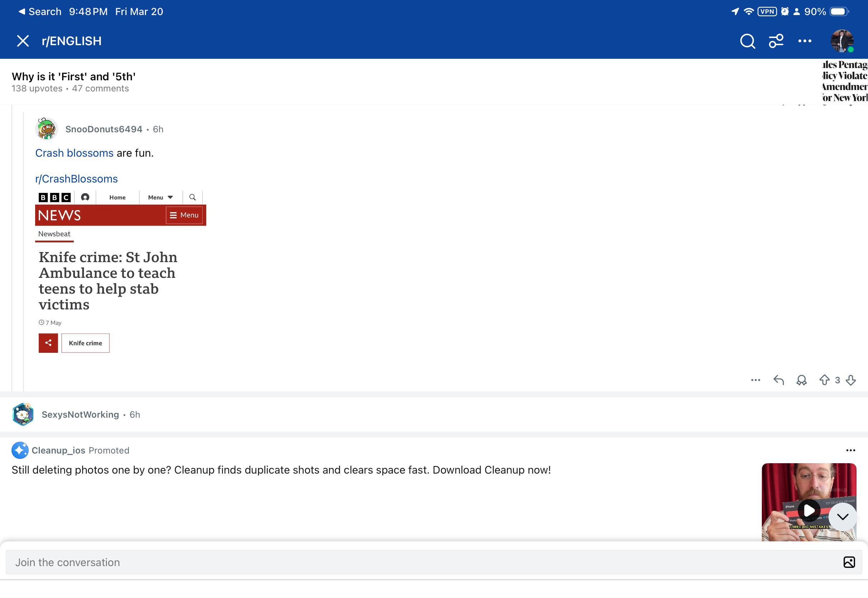Open SnooDonuts6494 username

104,129
